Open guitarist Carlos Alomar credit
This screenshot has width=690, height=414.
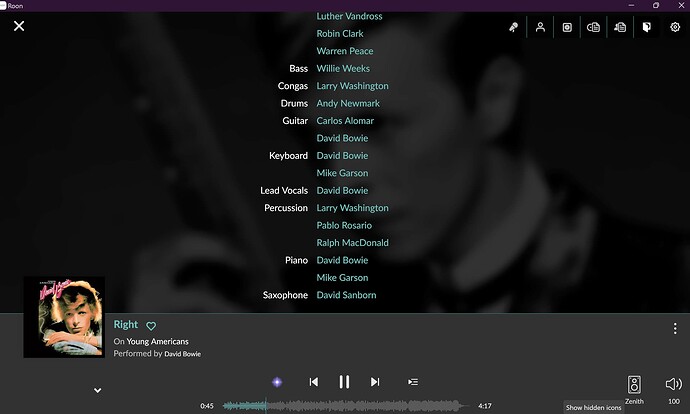point(345,121)
